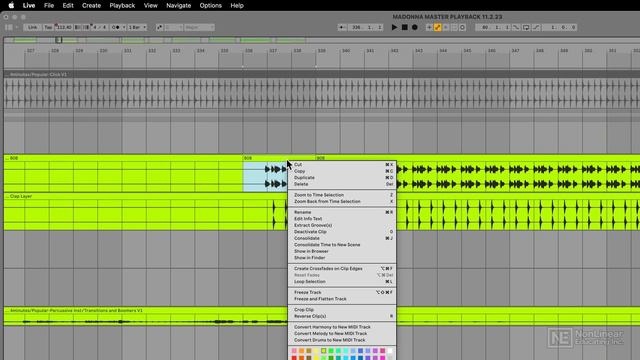Select Reverse Clip(s)

[342, 316]
